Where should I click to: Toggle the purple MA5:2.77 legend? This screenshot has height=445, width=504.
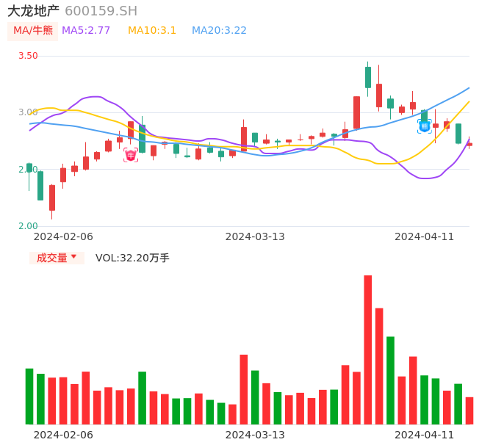click(x=86, y=31)
